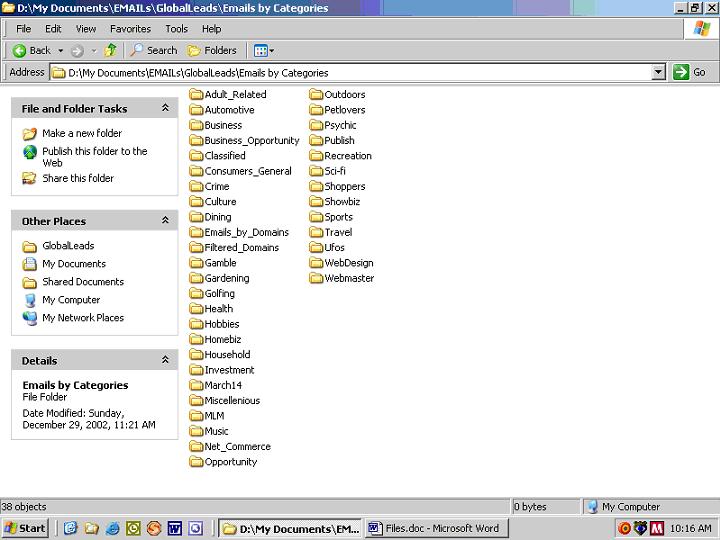Click the Up folder toolbar icon
The width and height of the screenshot is (720, 540).
(x=110, y=50)
